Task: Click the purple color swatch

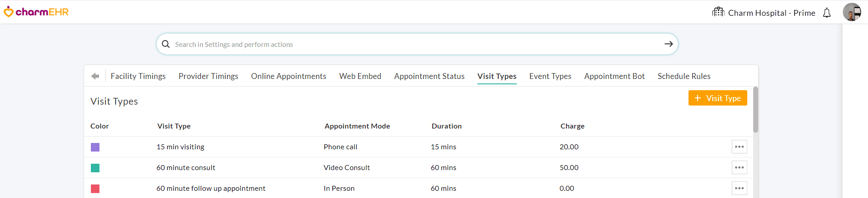Action: tap(95, 147)
